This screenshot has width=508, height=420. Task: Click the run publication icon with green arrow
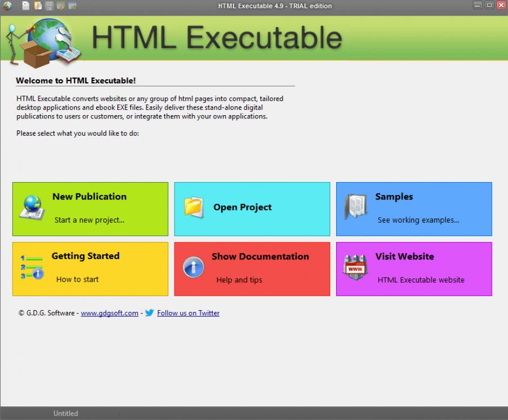pyautogui.click(x=72, y=6)
